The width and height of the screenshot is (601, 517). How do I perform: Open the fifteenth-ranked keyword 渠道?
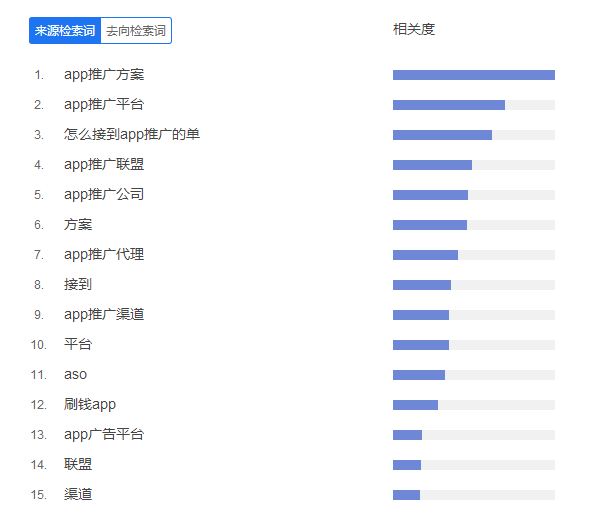click(78, 494)
